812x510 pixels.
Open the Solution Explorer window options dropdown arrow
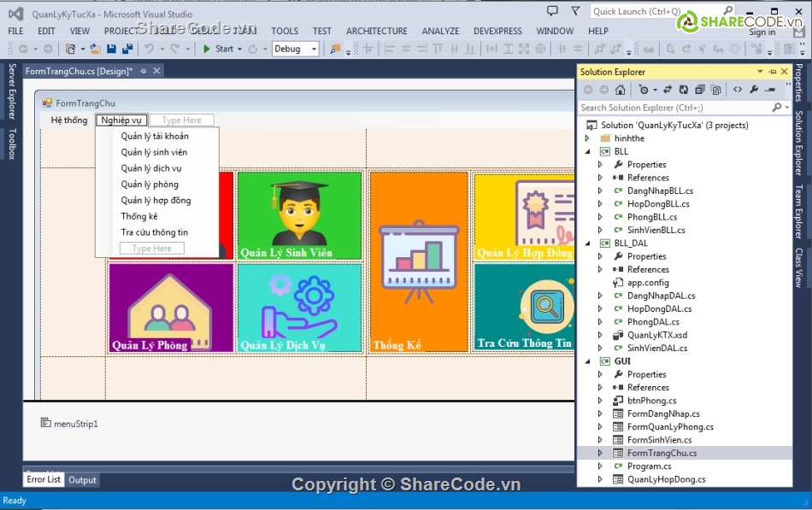click(x=760, y=72)
